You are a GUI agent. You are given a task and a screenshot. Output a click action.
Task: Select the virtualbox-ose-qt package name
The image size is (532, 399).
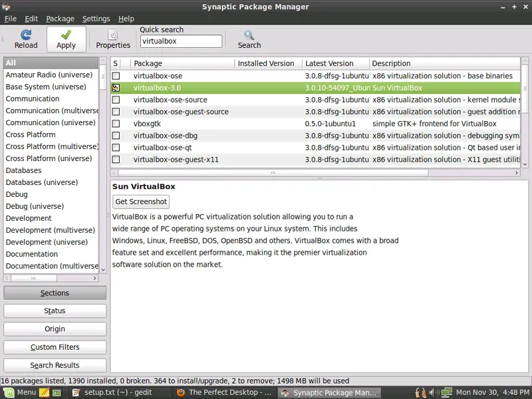[162, 148]
